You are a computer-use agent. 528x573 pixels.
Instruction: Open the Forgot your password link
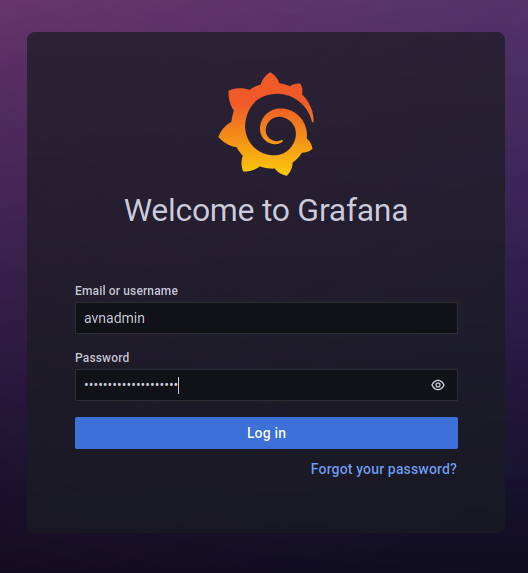point(383,469)
